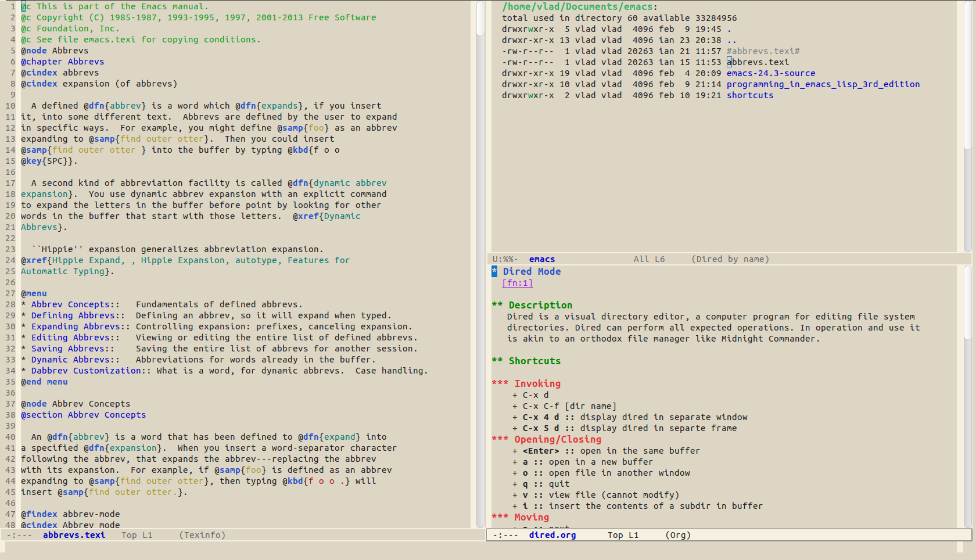Toggle the Dired Mode org heading star
This screenshot has height=560, width=976.
494,271
